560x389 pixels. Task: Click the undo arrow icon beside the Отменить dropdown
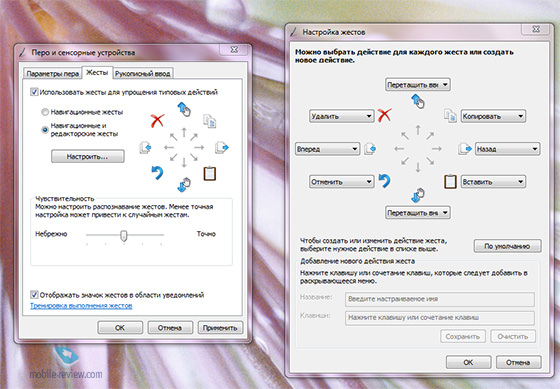pyautogui.click(x=384, y=180)
